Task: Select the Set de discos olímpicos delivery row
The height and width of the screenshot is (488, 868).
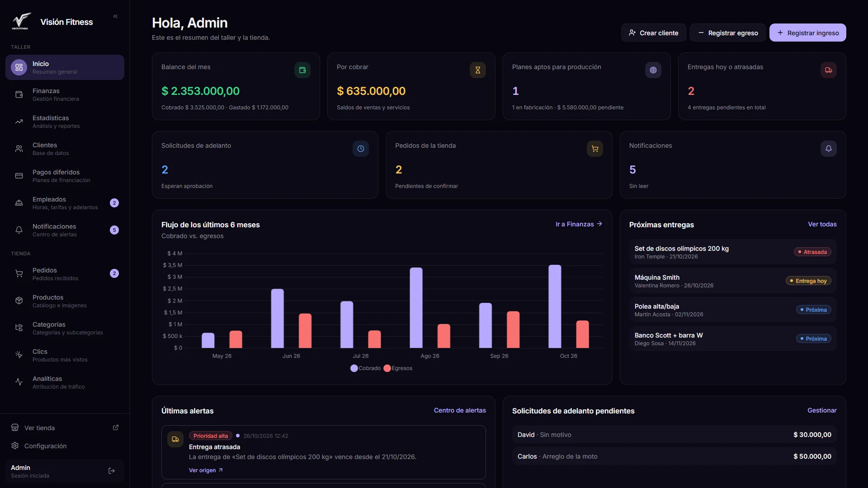Action: (733, 252)
